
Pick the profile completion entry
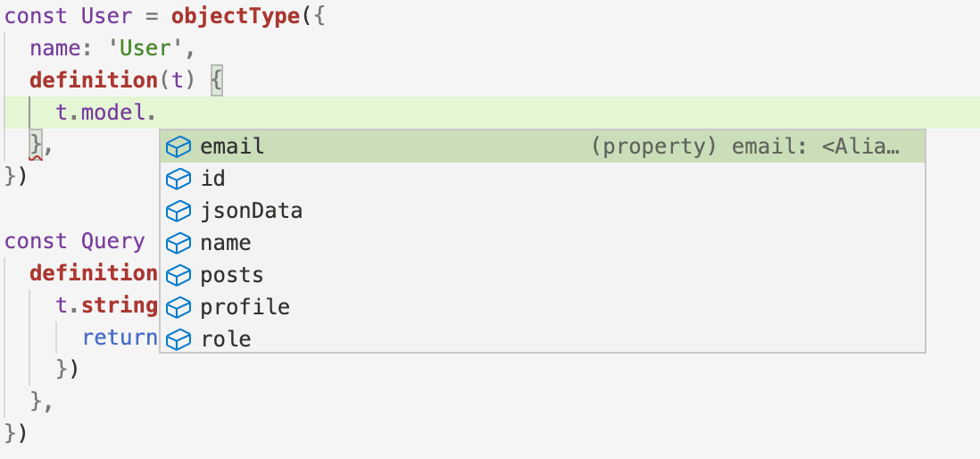pos(245,307)
